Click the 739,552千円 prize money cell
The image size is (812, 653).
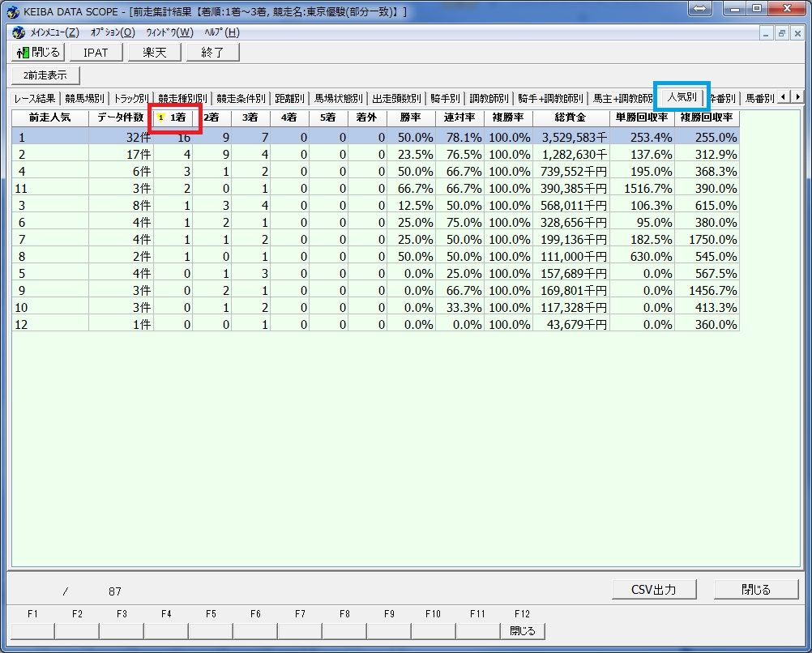point(571,172)
